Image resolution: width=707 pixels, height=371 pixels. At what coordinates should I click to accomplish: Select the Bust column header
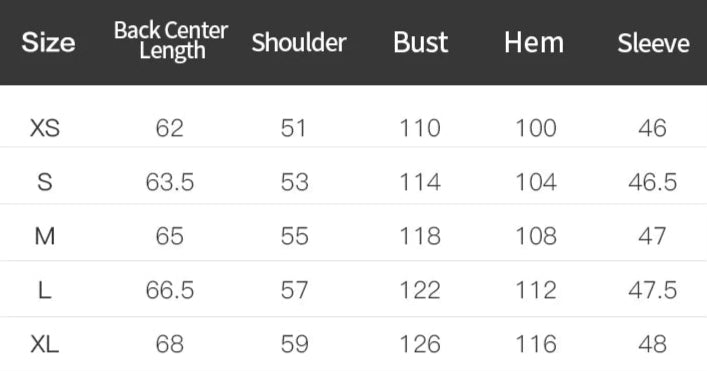click(x=421, y=43)
